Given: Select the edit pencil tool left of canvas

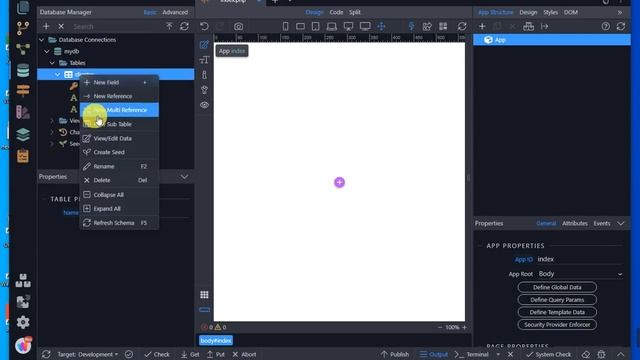Looking at the screenshot, I should [204, 45].
